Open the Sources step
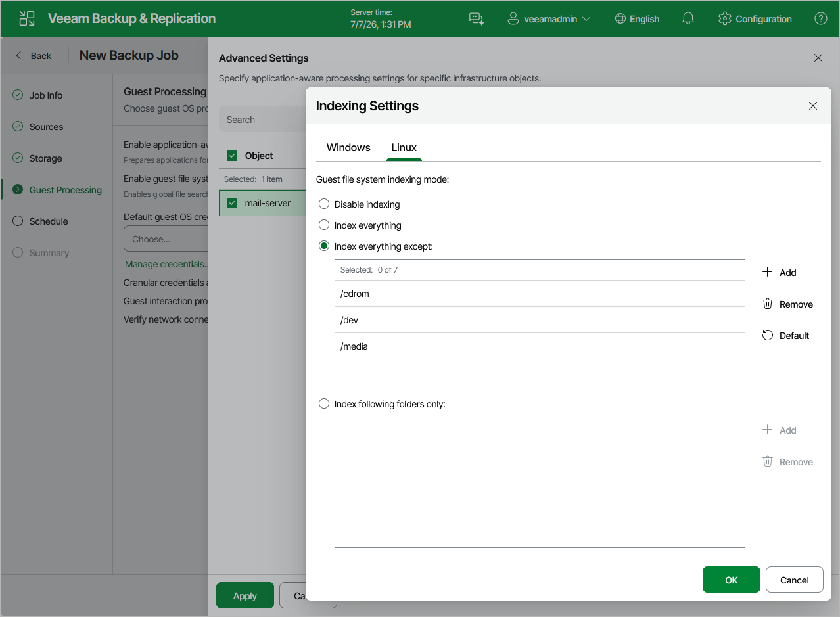 [46, 127]
